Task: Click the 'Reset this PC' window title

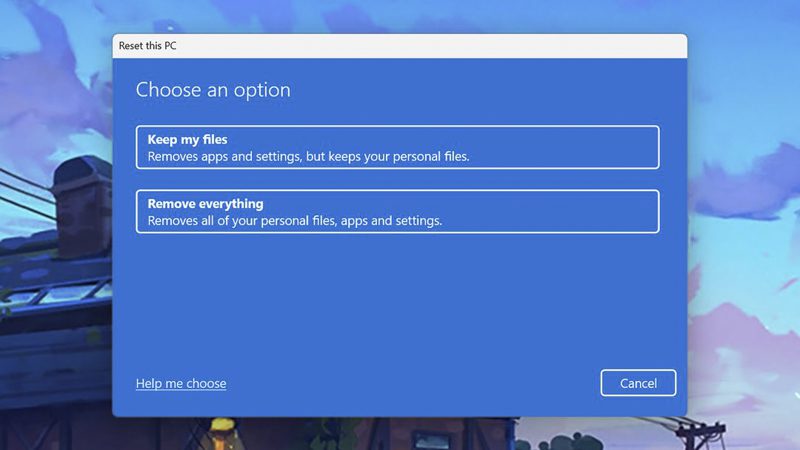Action: [147, 45]
